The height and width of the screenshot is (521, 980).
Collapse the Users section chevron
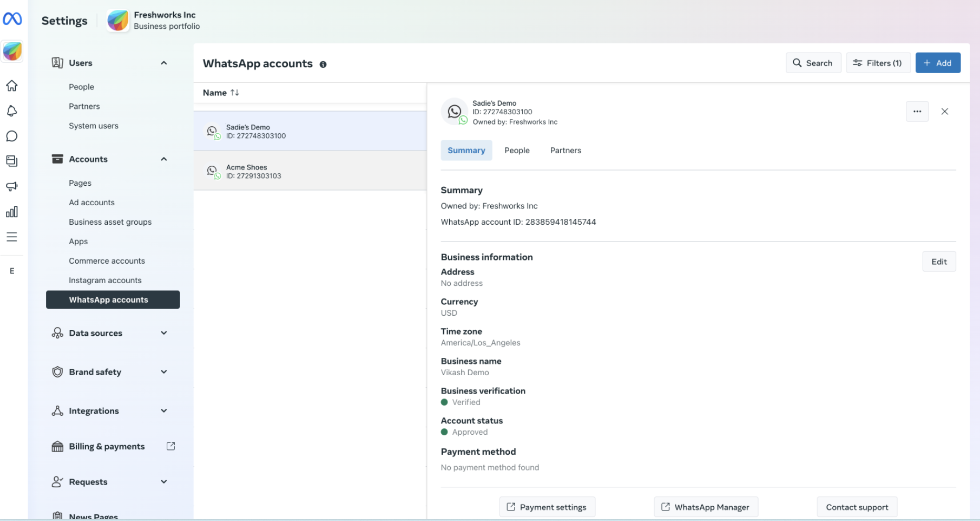[164, 63]
